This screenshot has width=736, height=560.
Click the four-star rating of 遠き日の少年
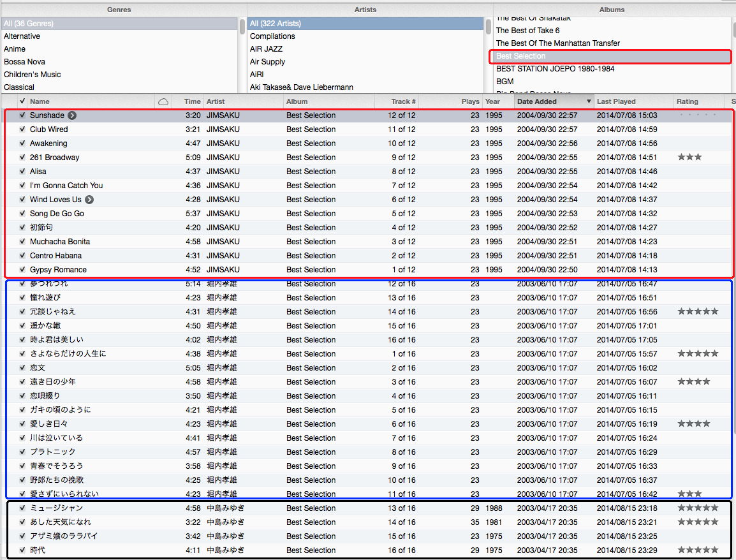click(x=694, y=382)
